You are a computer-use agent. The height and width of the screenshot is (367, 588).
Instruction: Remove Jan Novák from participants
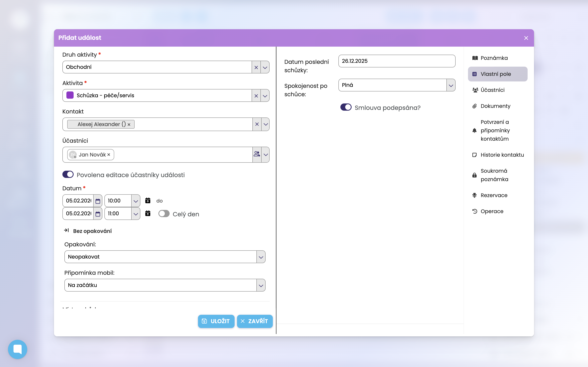[x=109, y=155]
